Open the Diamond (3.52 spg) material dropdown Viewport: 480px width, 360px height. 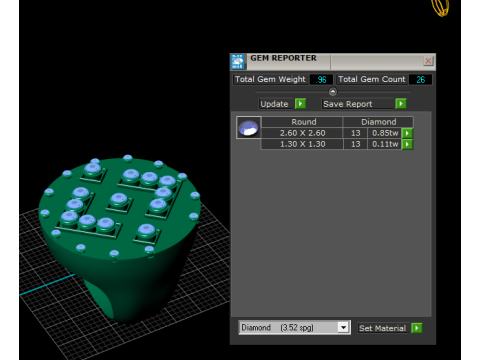pyautogui.click(x=294, y=328)
